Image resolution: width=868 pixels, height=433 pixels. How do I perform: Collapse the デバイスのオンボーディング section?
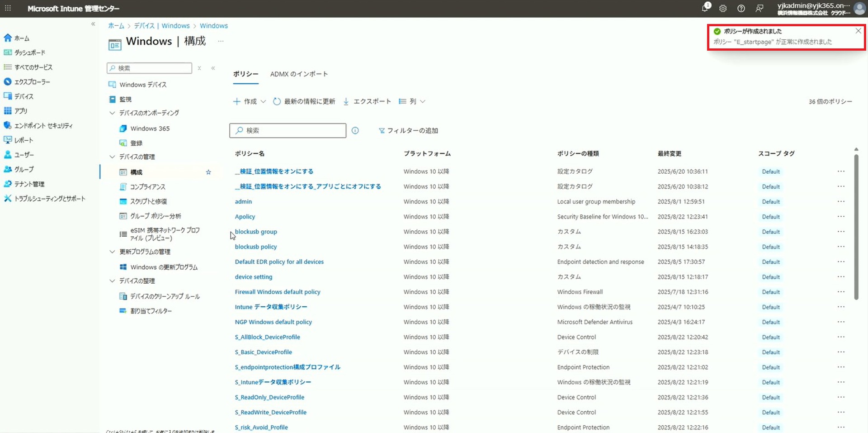[112, 113]
